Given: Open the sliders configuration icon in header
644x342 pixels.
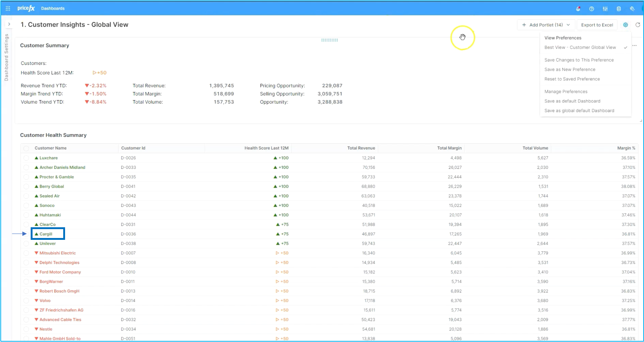Looking at the screenshot, I should (x=605, y=9).
